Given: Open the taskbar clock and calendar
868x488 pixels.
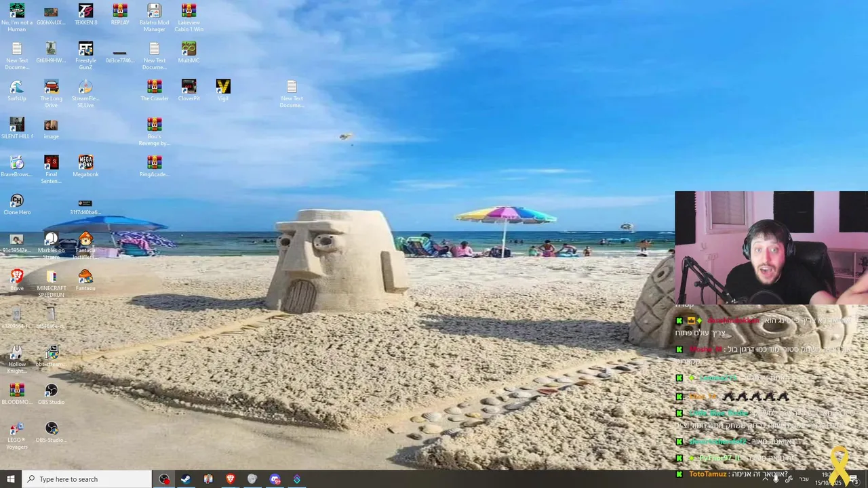Looking at the screenshot, I should (827, 479).
